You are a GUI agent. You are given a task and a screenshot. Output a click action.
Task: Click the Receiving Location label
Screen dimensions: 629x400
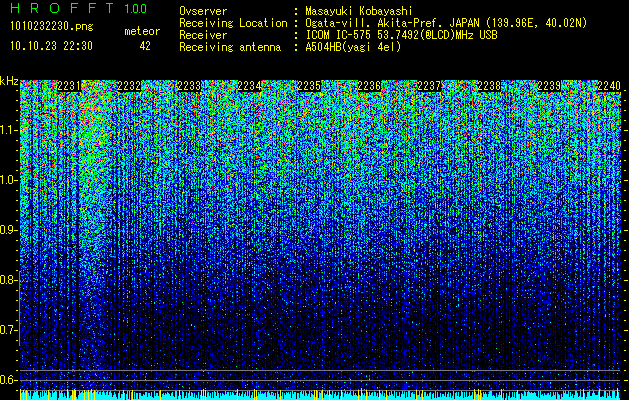pos(233,23)
